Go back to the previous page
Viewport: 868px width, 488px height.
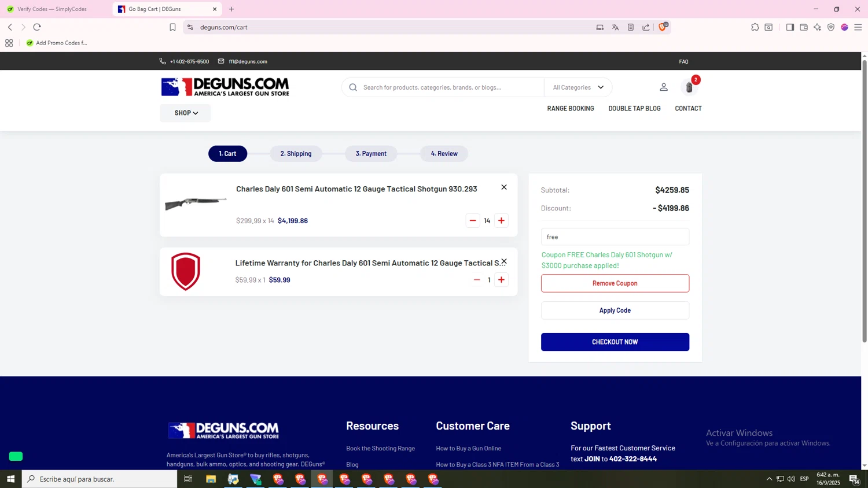coord(10,27)
